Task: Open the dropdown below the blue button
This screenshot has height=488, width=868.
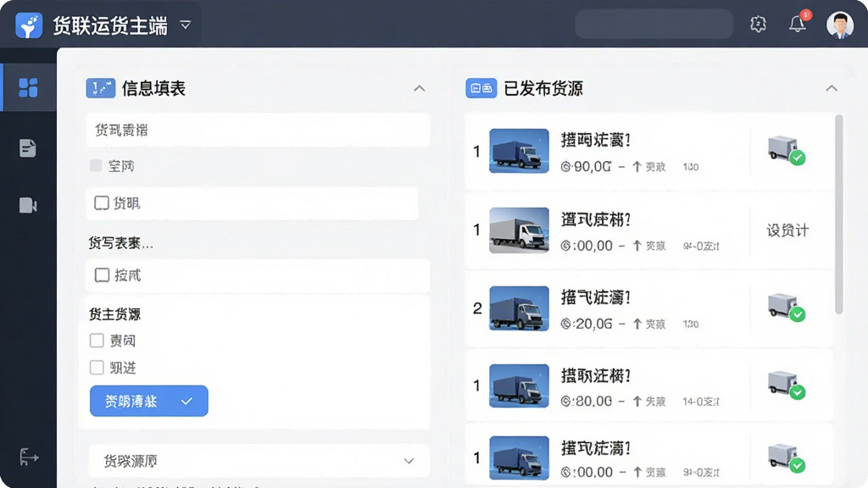Action: 259,461
